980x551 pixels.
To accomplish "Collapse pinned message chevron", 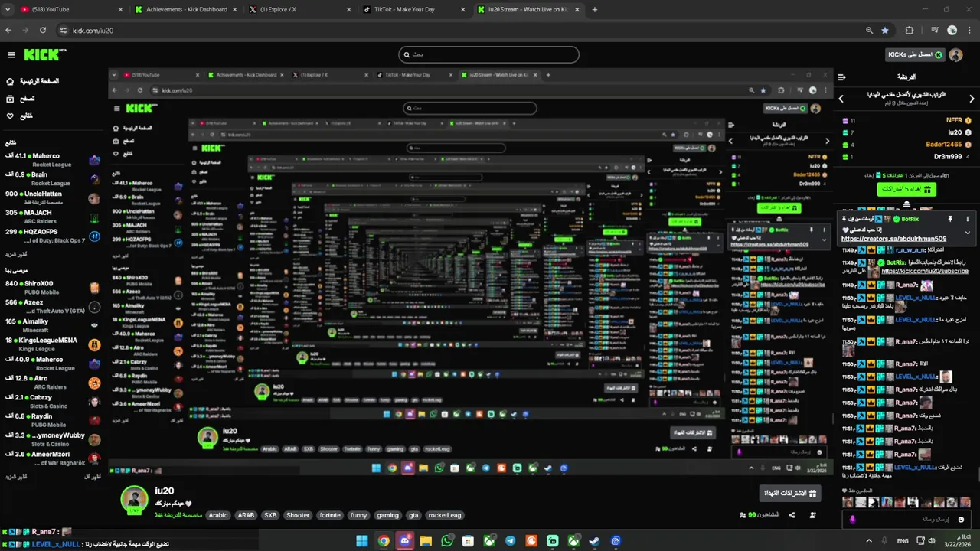I will (968, 233).
